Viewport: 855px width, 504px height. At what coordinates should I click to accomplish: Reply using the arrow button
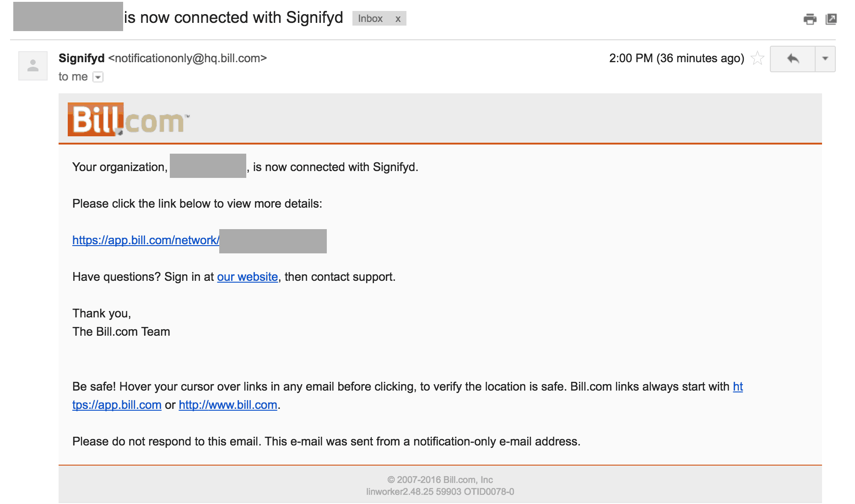point(793,59)
